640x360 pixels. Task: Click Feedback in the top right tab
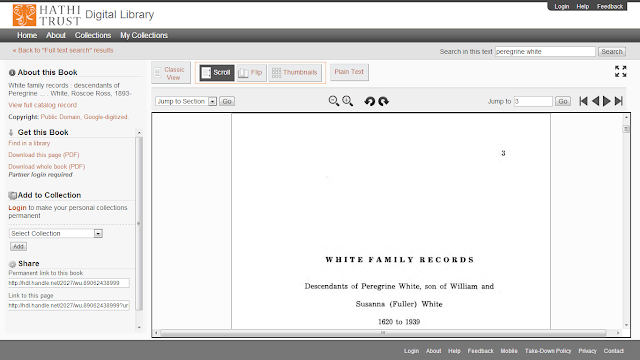pos(610,7)
